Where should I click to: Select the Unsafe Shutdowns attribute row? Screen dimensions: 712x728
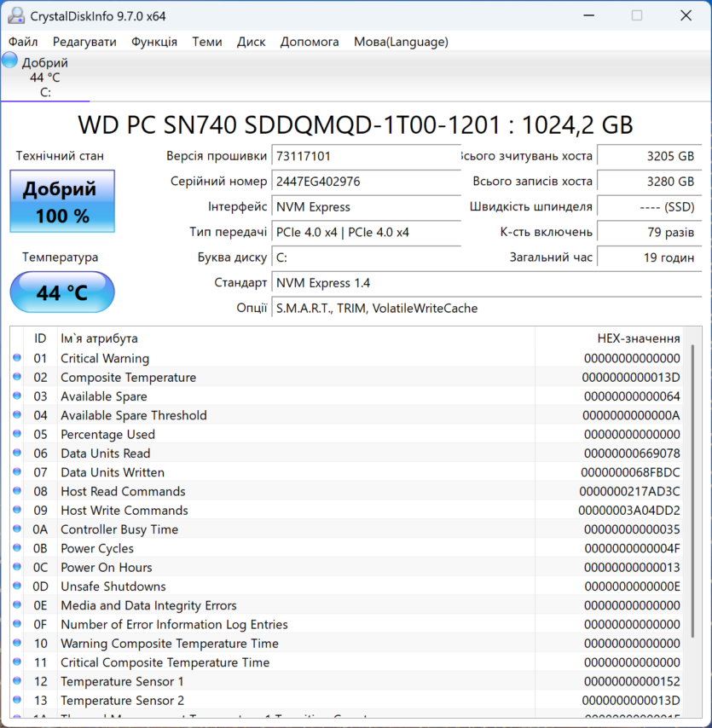click(346, 586)
